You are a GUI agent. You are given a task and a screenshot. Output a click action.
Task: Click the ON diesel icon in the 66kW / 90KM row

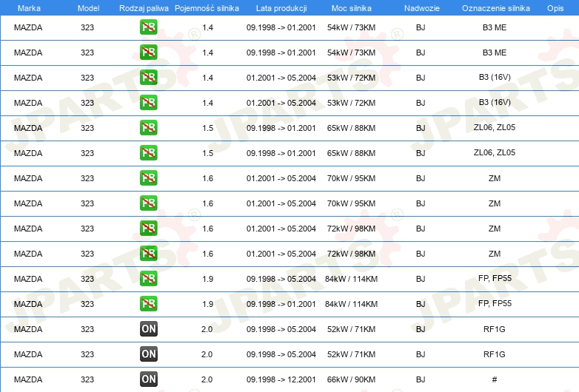(x=149, y=379)
